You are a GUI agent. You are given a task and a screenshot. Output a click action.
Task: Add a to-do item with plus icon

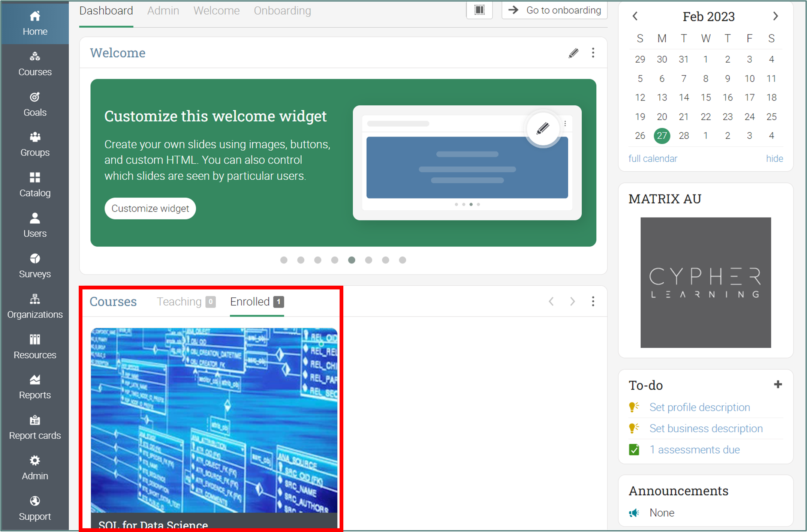coord(778,385)
